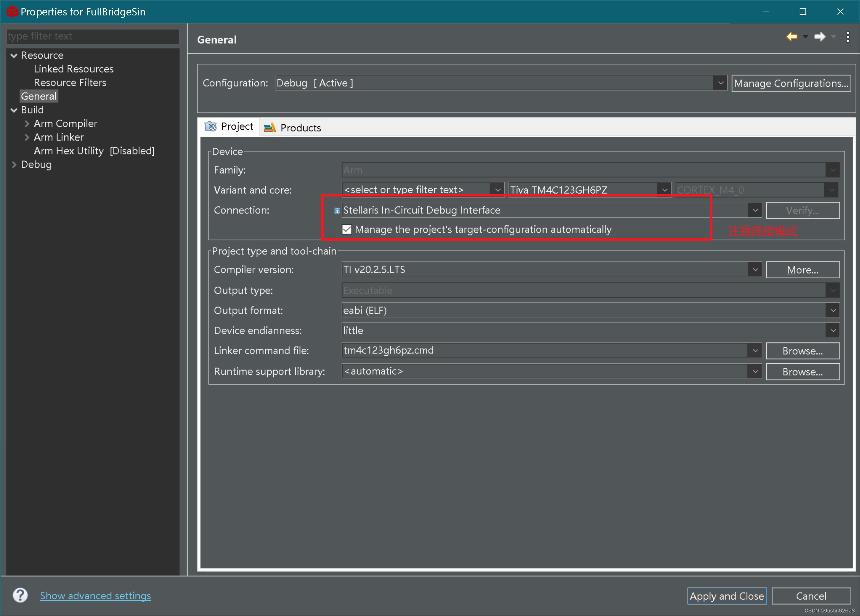Click connection info icon beside Stellaris
This screenshot has width=860, height=616.
point(337,211)
